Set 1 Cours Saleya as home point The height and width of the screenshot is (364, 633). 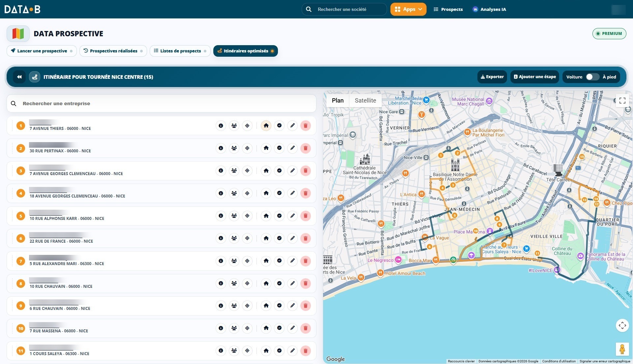coord(266,351)
